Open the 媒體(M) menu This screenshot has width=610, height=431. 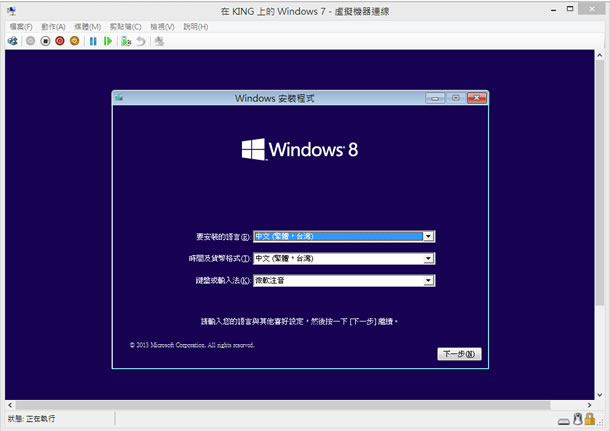coord(88,26)
